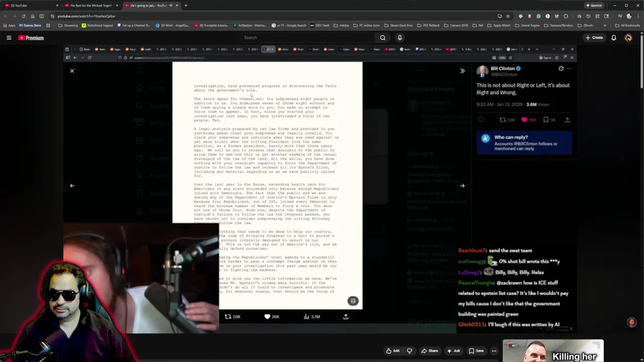Image resolution: width=644 pixels, height=362 pixels.
Task: Bookmark this page with star icon
Action: [x=508, y=16]
